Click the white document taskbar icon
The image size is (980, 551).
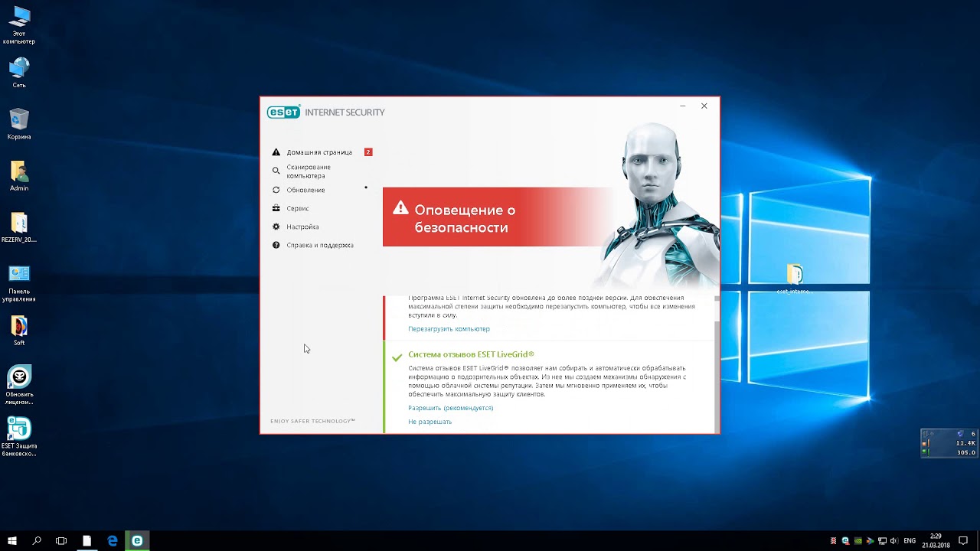[87, 541]
